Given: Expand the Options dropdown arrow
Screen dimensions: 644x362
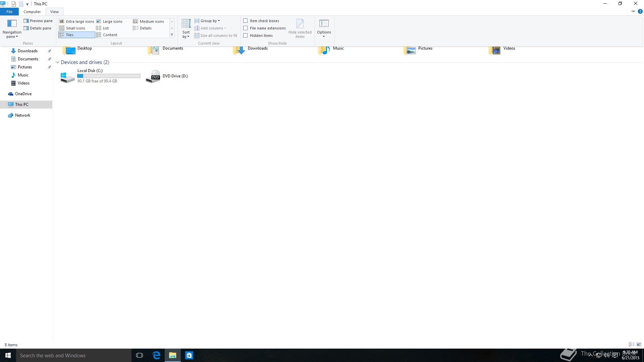Looking at the screenshot, I should [x=324, y=36].
